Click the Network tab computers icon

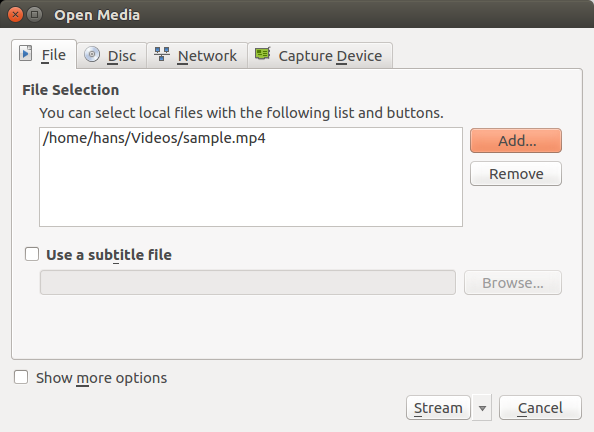[162, 54]
